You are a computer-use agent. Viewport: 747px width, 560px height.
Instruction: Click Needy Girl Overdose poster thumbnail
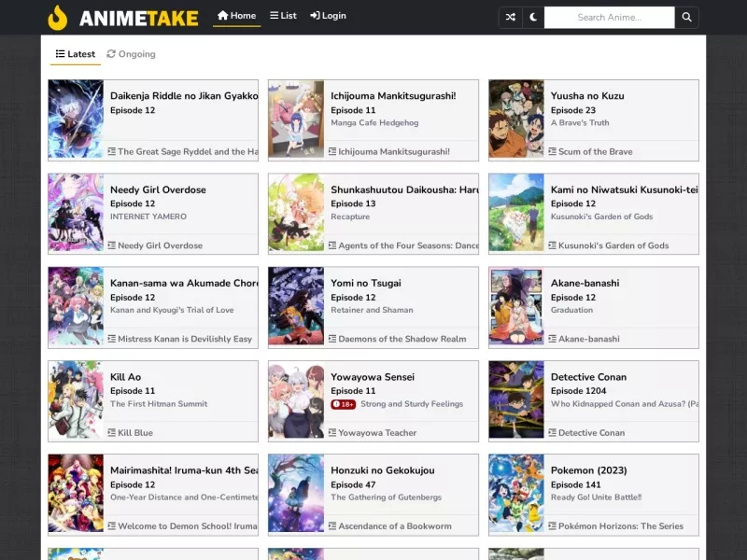(x=76, y=213)
